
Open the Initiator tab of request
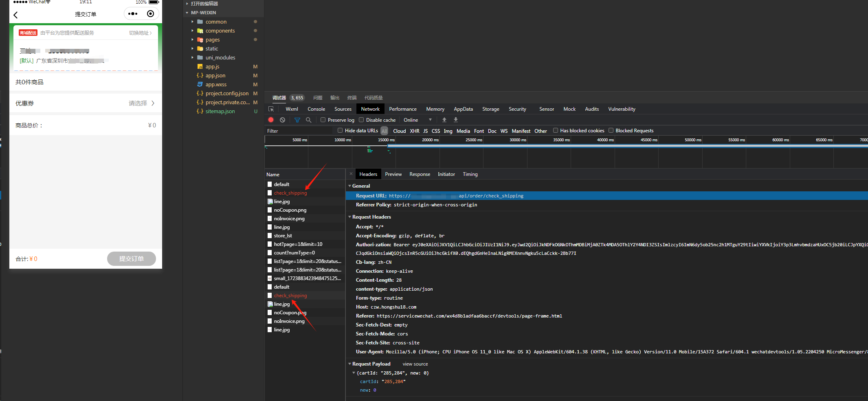(x=446, y=174)
